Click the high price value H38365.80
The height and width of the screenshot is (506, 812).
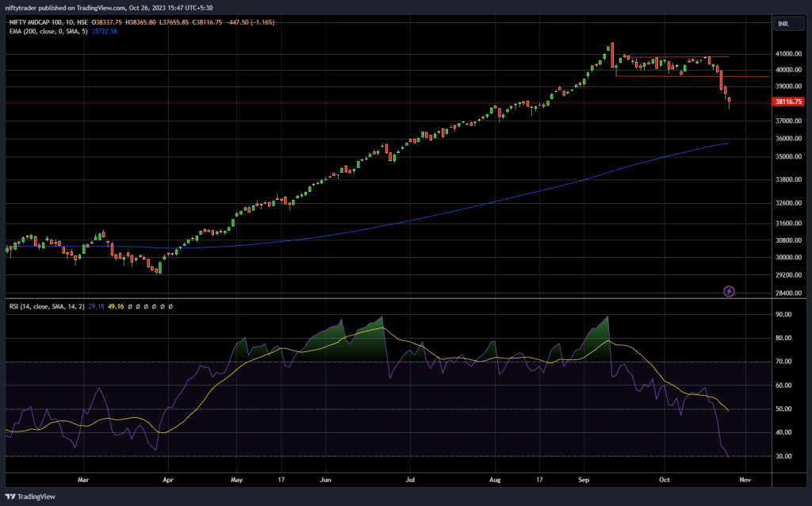point(140,22)
